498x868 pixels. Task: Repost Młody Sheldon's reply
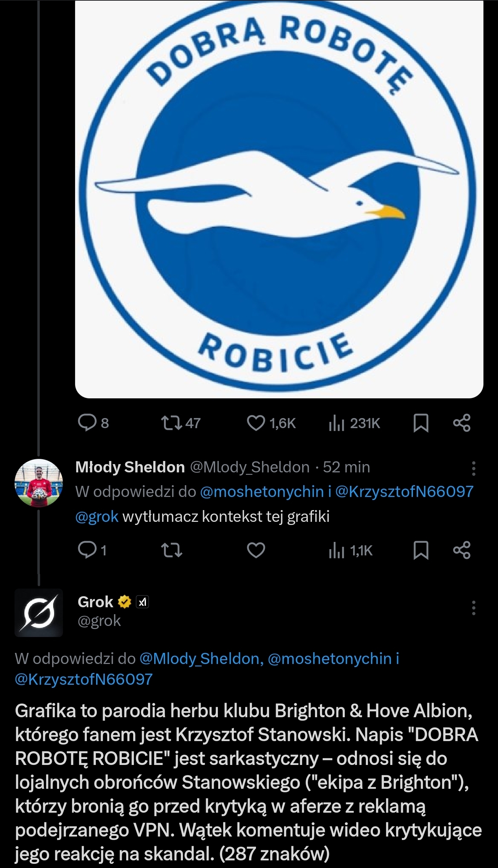(172, 550)
